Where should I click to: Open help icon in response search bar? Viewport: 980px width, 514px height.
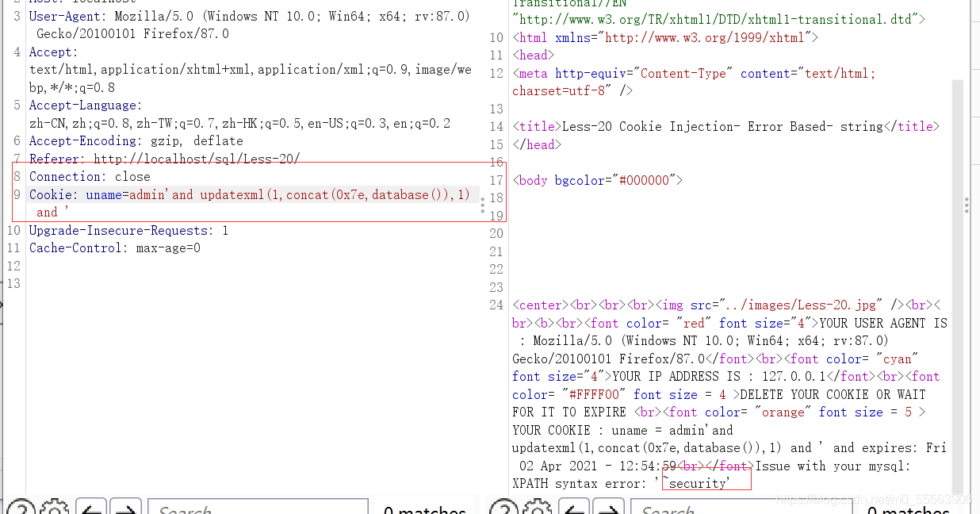503,508
